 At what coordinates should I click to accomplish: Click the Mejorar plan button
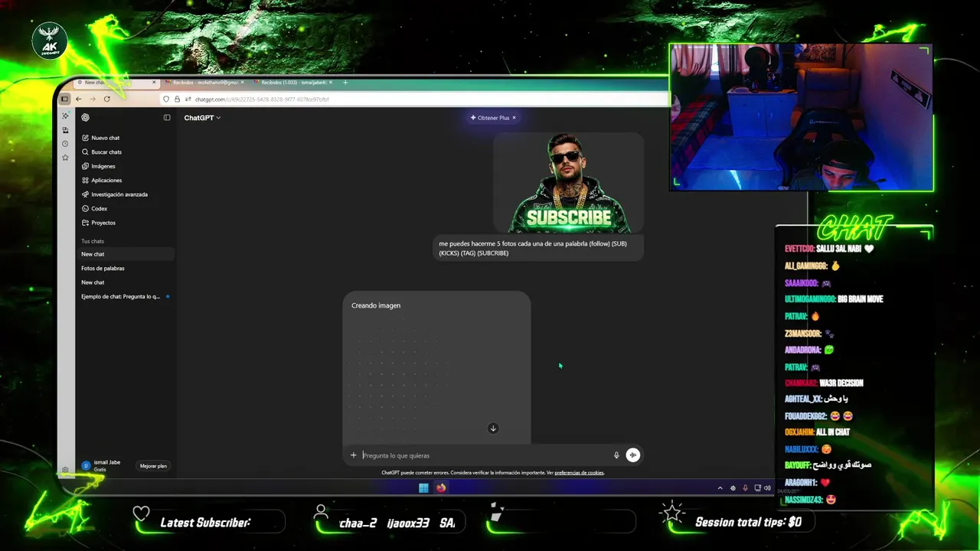pos(153,466)
